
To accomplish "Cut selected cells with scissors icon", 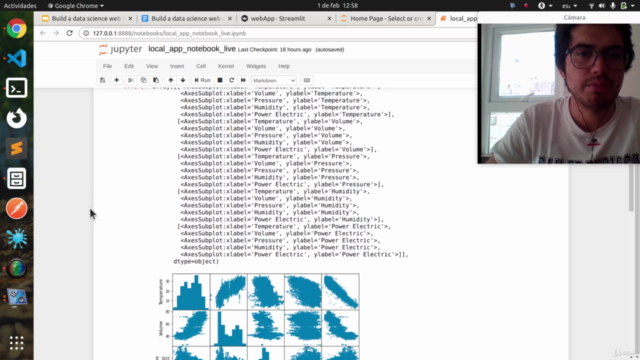I will (131, 80).
